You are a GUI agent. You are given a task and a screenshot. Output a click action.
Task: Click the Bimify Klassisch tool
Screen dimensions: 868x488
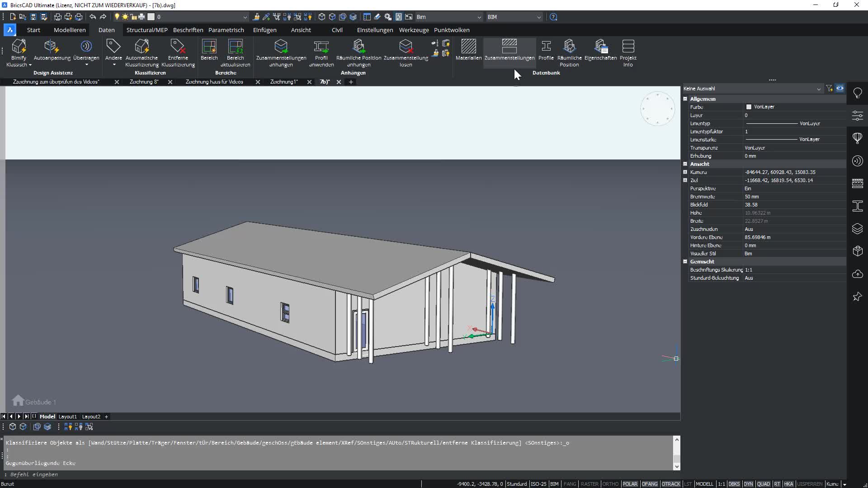[19, 53]
